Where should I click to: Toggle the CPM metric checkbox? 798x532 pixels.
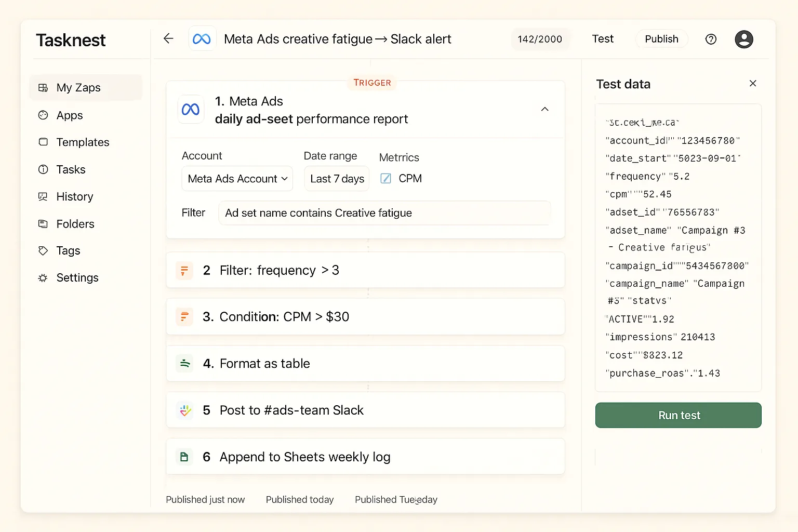[385, 179]
